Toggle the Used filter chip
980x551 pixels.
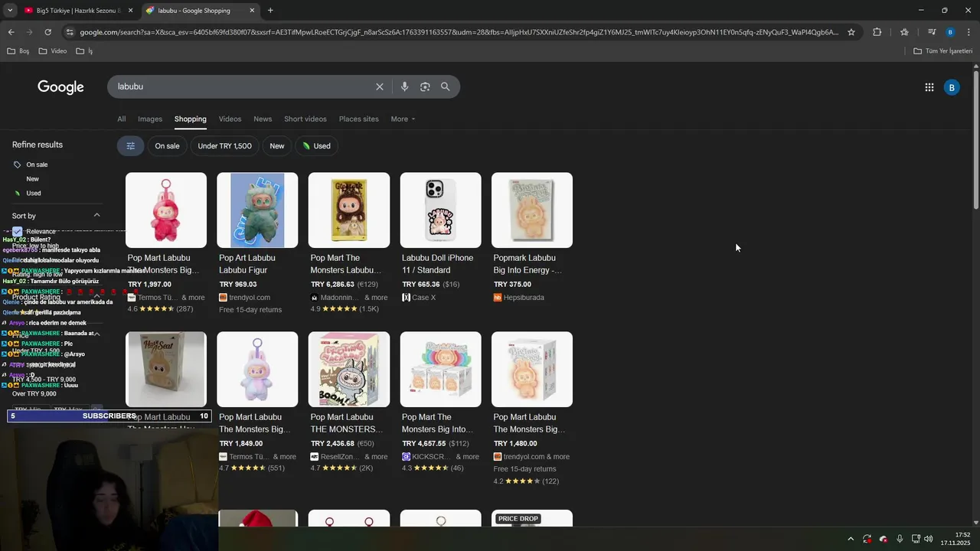coord(316,146)
